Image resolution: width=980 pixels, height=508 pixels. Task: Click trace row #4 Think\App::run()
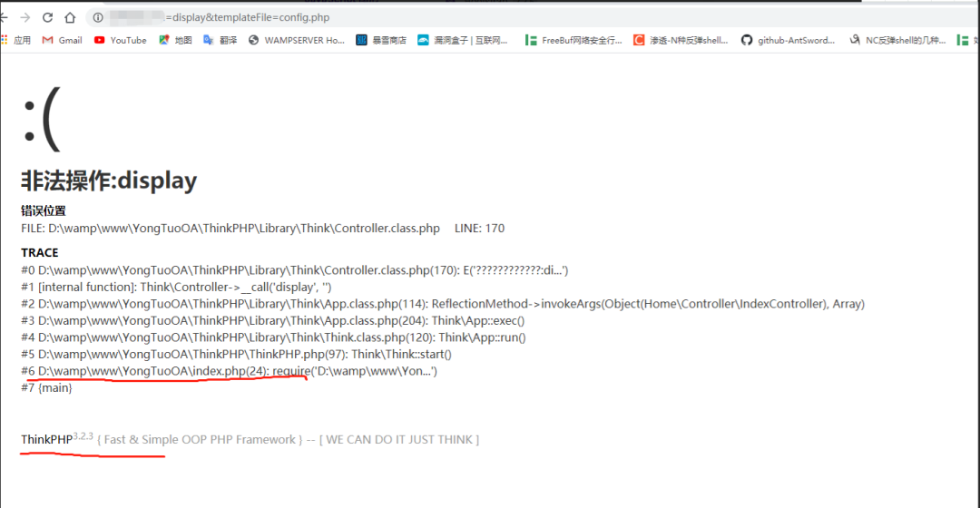coord(273,338)
